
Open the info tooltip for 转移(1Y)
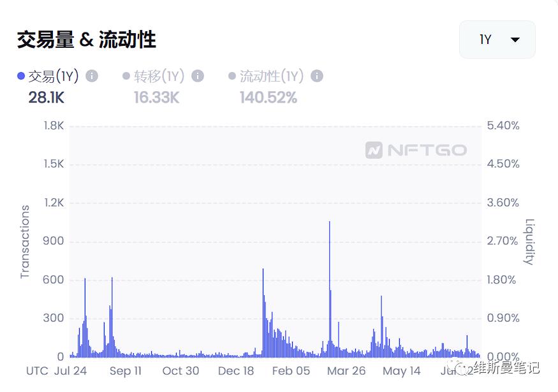[x=197, y=75]
